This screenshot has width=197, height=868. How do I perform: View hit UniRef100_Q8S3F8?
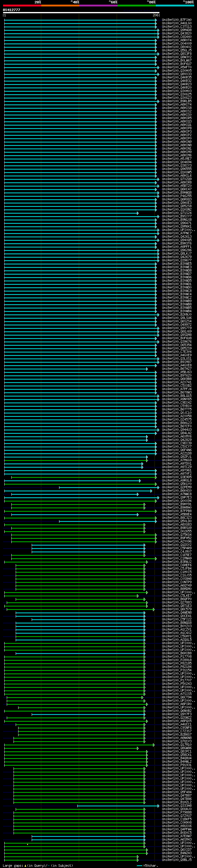tap(177, 54)
